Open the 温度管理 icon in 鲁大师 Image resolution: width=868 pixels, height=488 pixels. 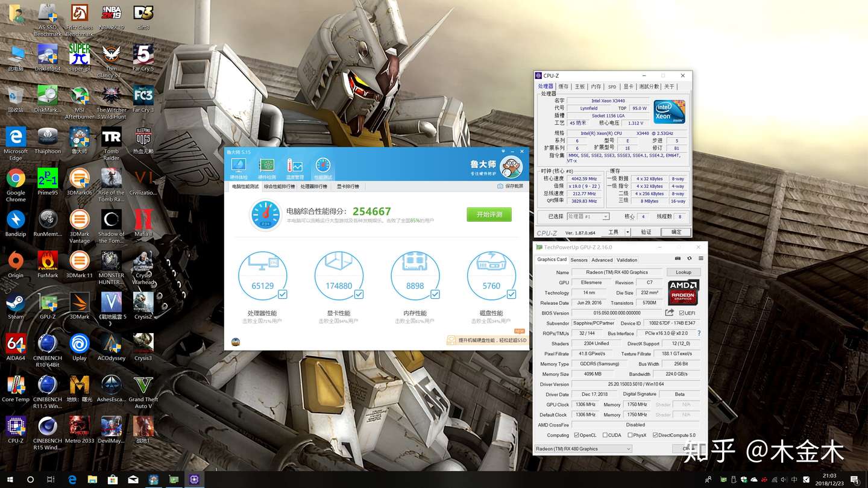[x=295, y=169]
